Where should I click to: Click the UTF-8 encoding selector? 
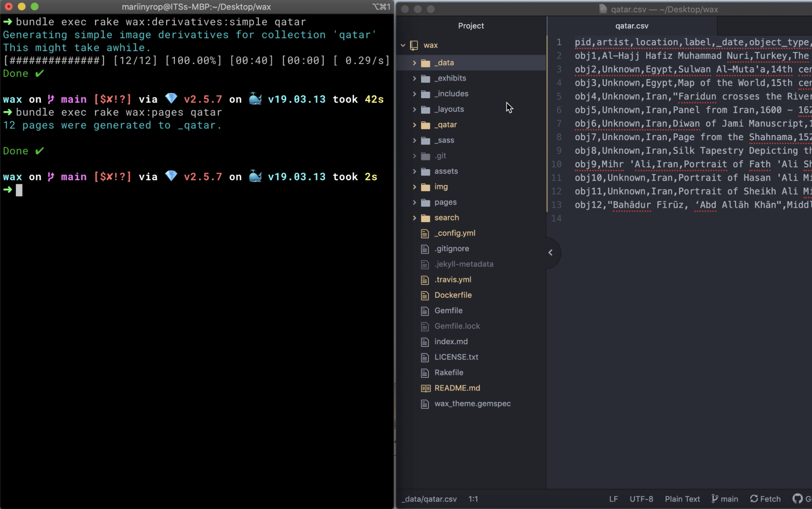[x=641, y=499]
